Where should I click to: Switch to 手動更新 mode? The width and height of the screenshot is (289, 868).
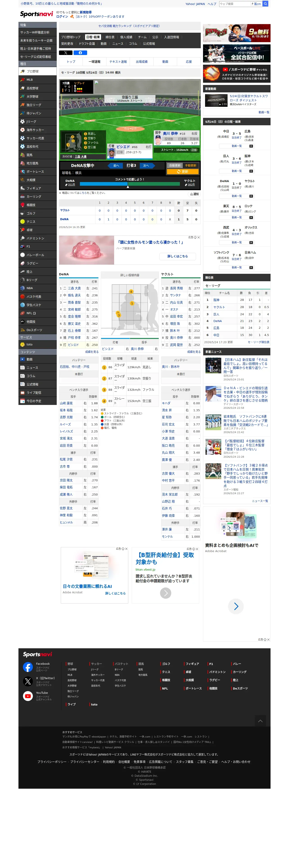click(x=191, y=165)
